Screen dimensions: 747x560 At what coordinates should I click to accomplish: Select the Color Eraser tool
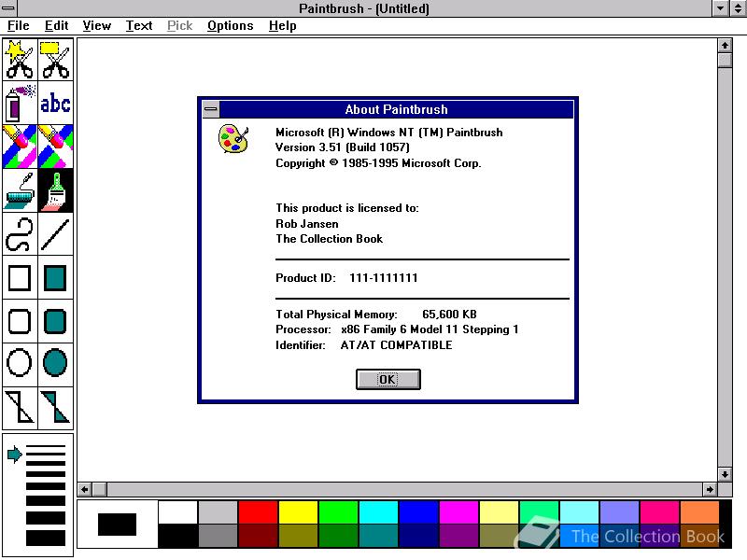(x=20, y=147)
